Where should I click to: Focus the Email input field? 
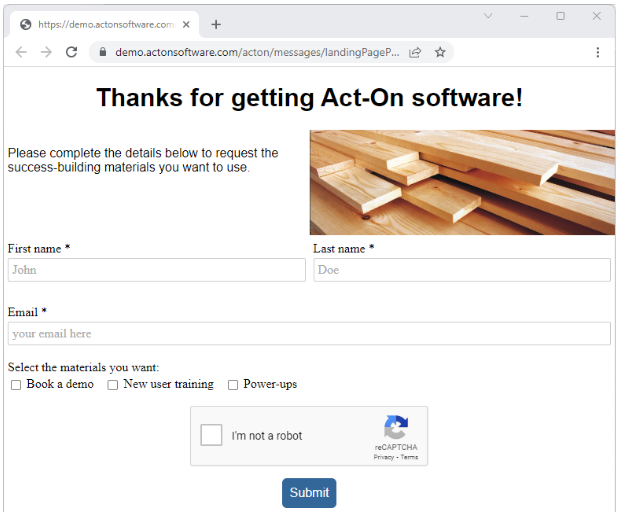pos(309,334)
